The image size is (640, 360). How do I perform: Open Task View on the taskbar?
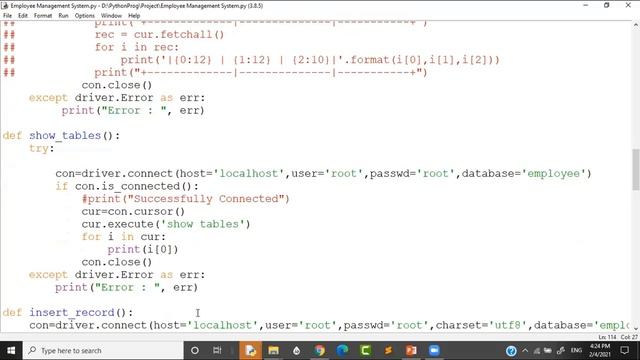[217, 351]
